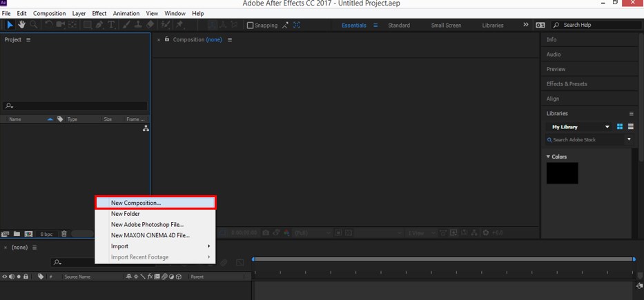Select the Unified Camera tool
The width and height of the screenshot is (644, 300).
pos(60,25)
